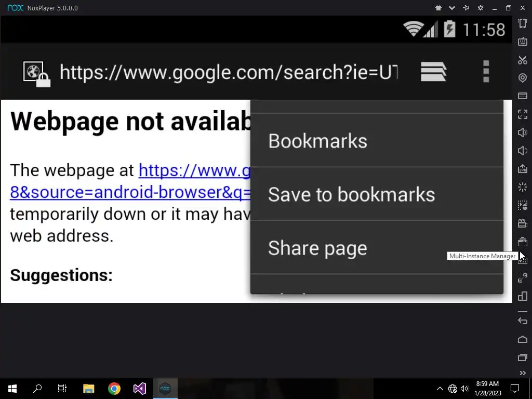The width and height of the screenshot is (532, 399).
Task: Increase volume with Nox speaker icon
Action: click(523, 132)
